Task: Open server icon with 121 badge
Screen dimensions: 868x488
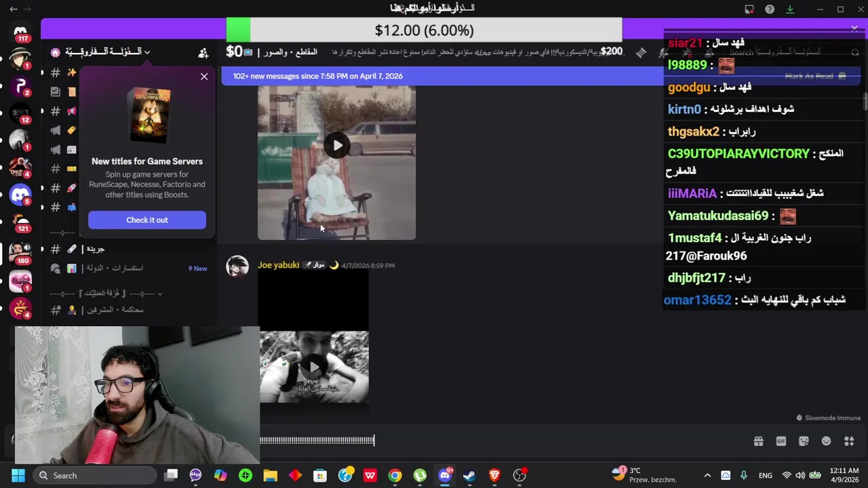Action: click(20, 222)
